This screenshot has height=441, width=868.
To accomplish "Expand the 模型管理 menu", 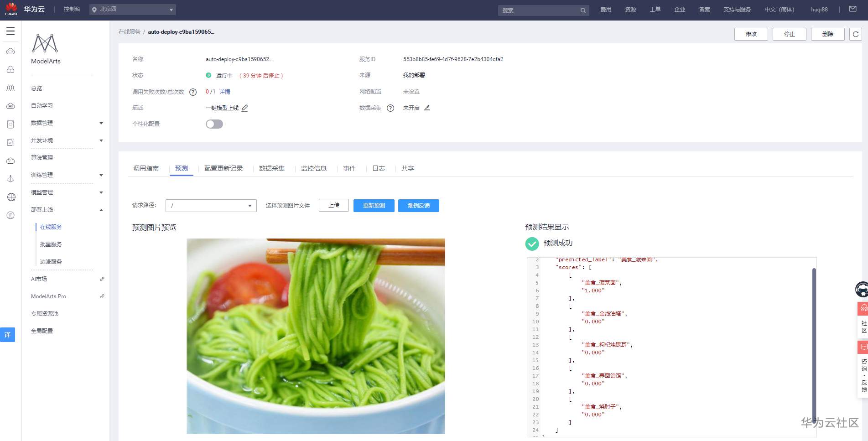I will 101,192.
